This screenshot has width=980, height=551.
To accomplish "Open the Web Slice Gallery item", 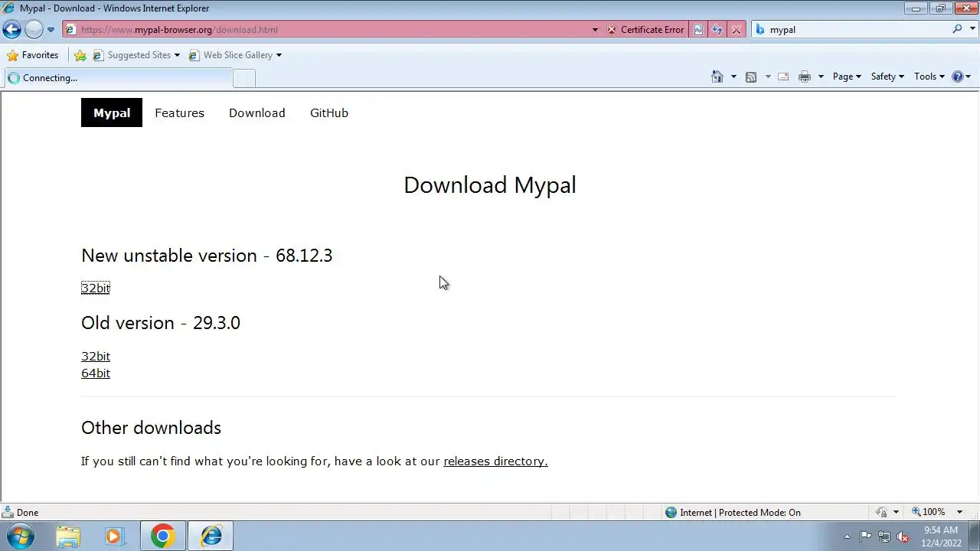I will tap(235, 55).
